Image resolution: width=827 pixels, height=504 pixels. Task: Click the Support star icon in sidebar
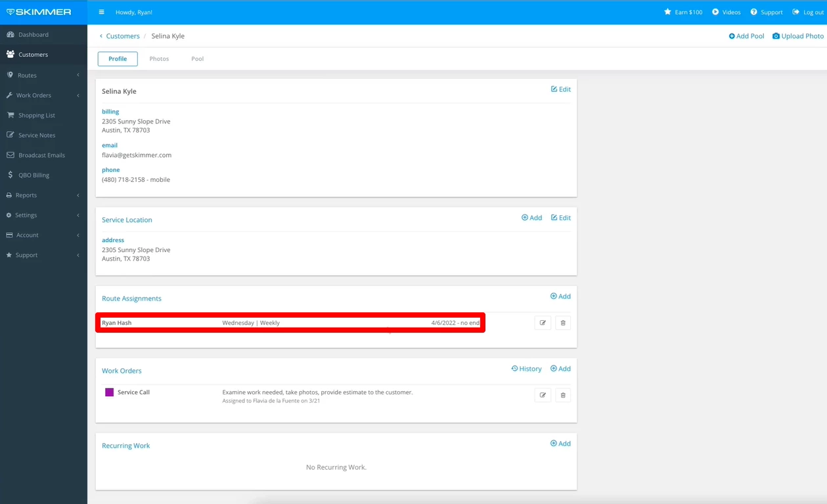point(9,255)
